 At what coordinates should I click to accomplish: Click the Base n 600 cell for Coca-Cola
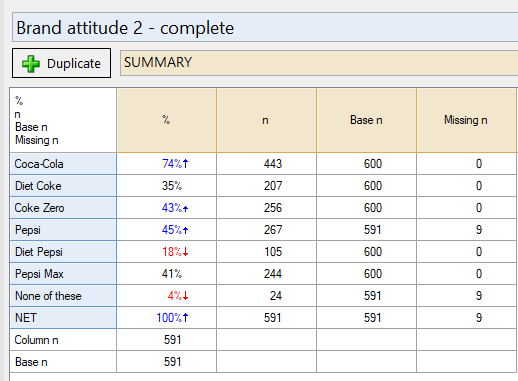pos(366,164)
